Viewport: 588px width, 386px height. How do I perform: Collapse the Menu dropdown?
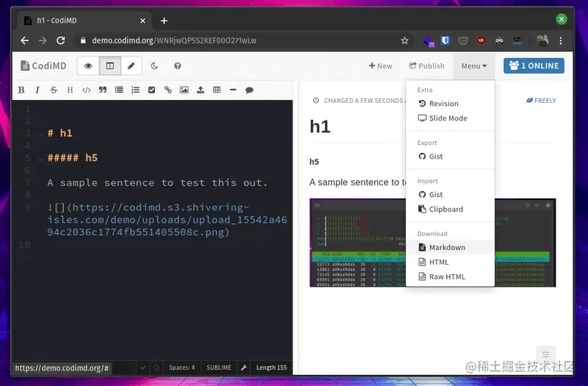click(474, 66)
